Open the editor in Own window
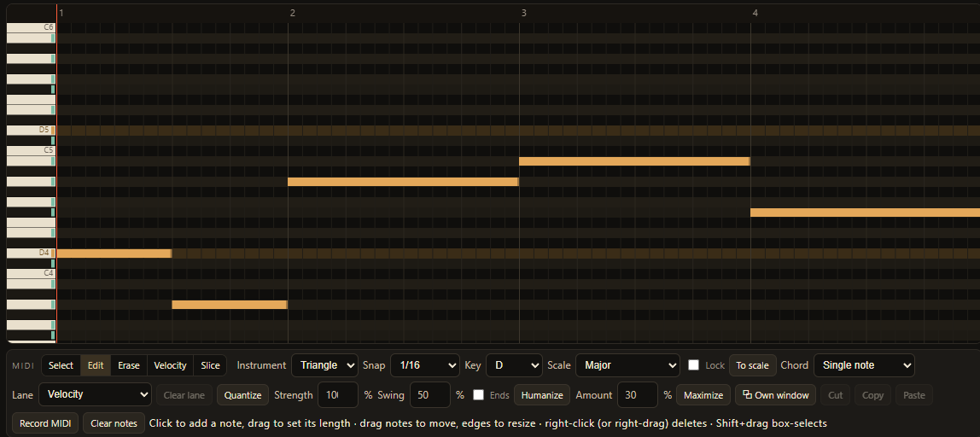 pyautogui.click(x=775, y=395)
